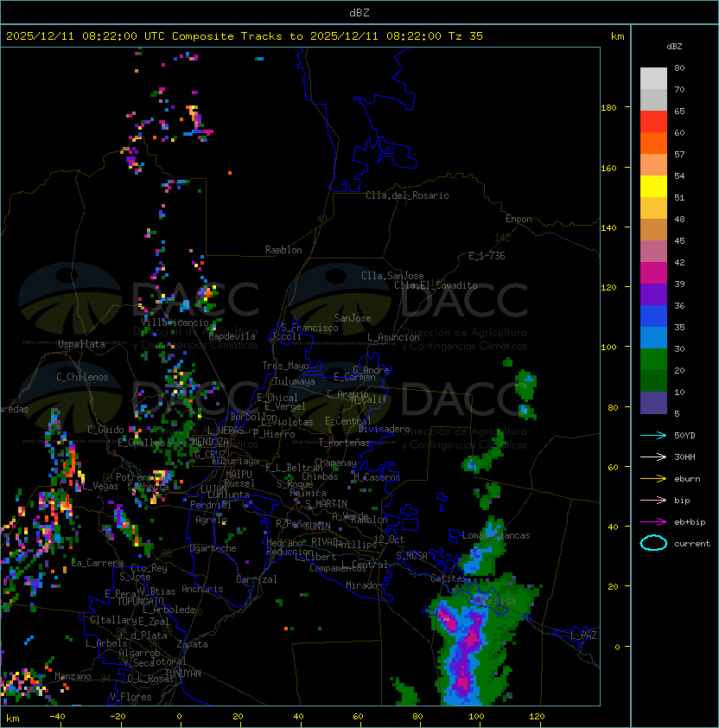This screenshot has height=728, width=719.
Task: Click the 'S_MARTIN' city label
Action: [x=326, y=504]
